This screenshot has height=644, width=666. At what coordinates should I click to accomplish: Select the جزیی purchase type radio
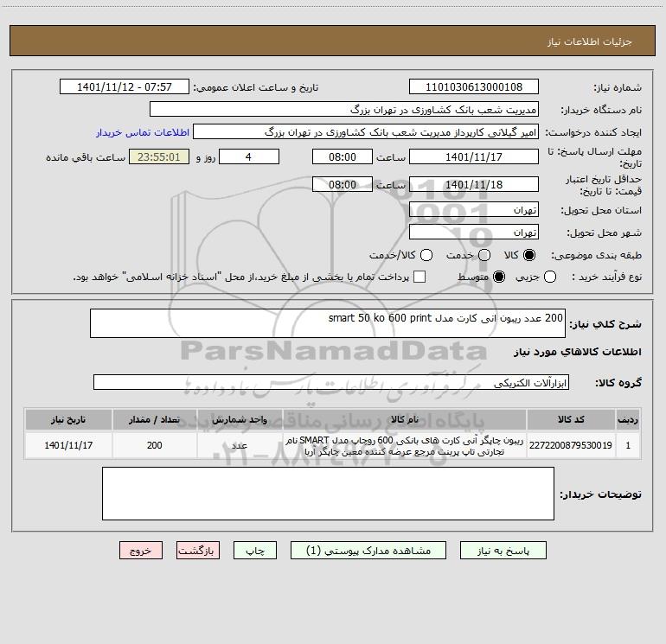(550, 277)
